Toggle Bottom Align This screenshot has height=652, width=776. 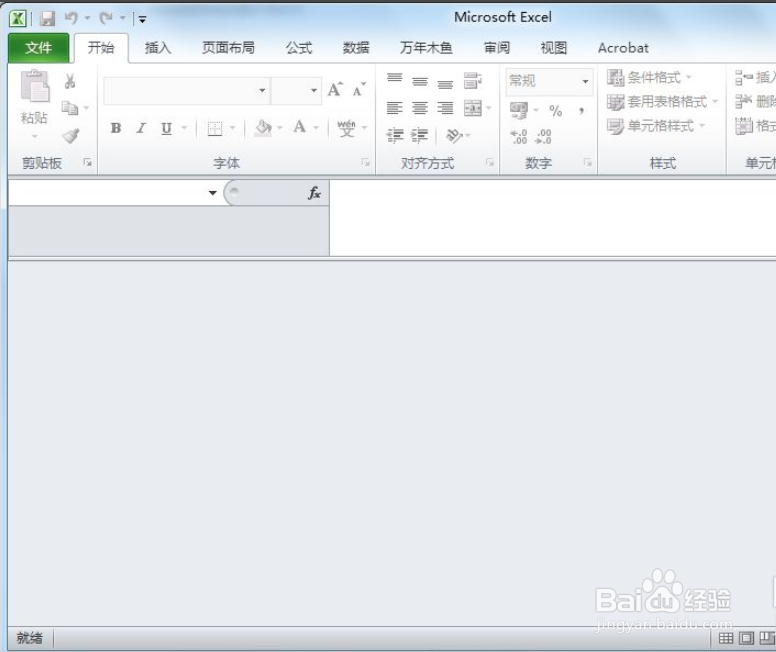[445, 85]
